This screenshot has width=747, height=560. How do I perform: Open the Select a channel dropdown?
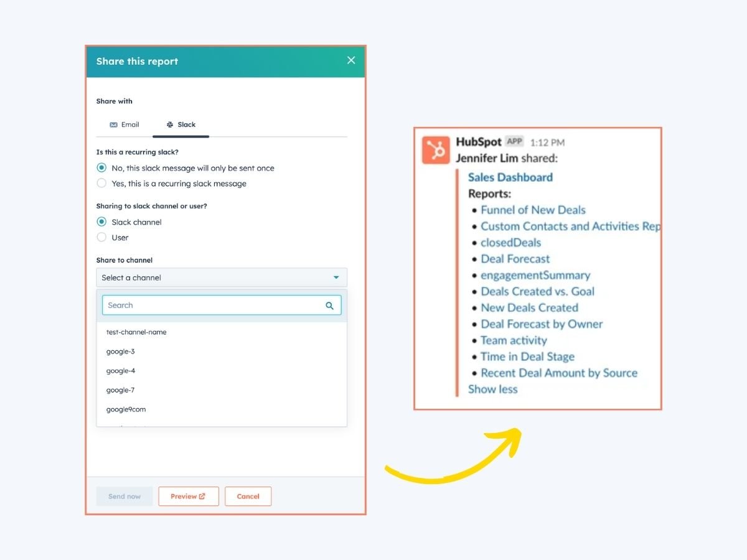coord(222,278)
